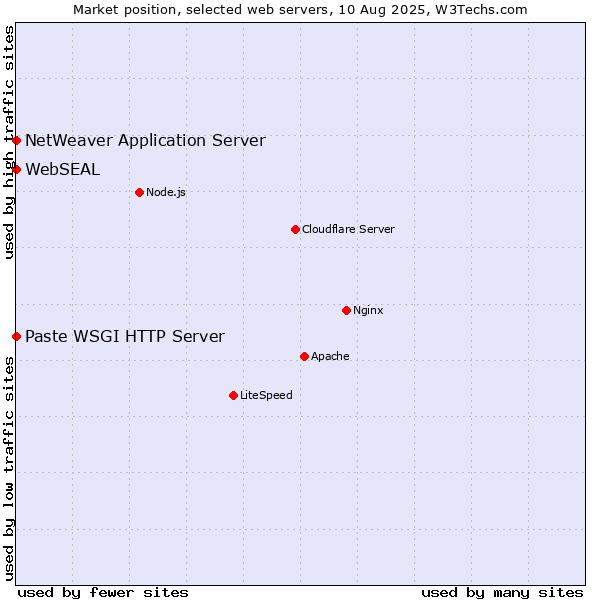Click the 'used by low traffic sites' axis label
Screen dimensions: 600x600
9,469
